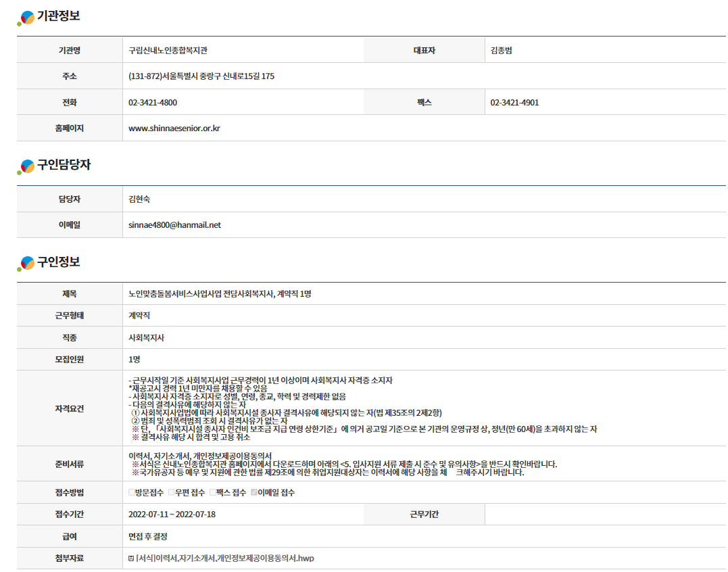Check the 팩스 접수 checkbox

pyautogui.click(x=213, y=493)
